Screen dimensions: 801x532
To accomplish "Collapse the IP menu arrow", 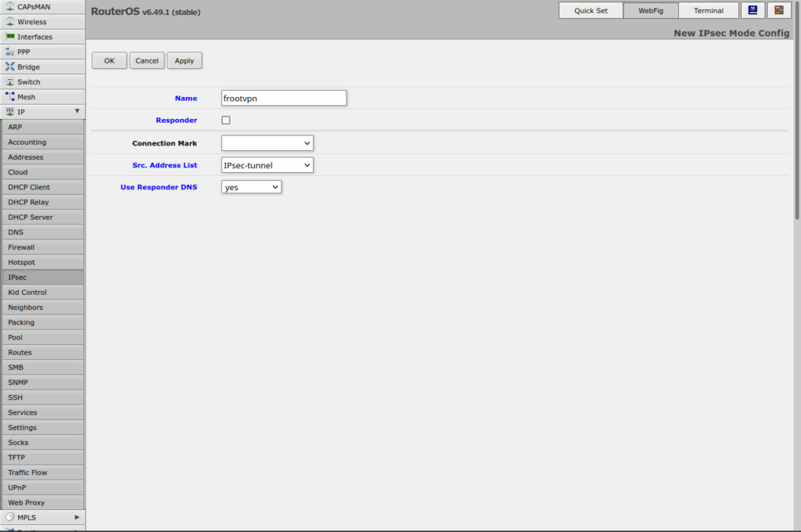I will [x=77, y=112].
